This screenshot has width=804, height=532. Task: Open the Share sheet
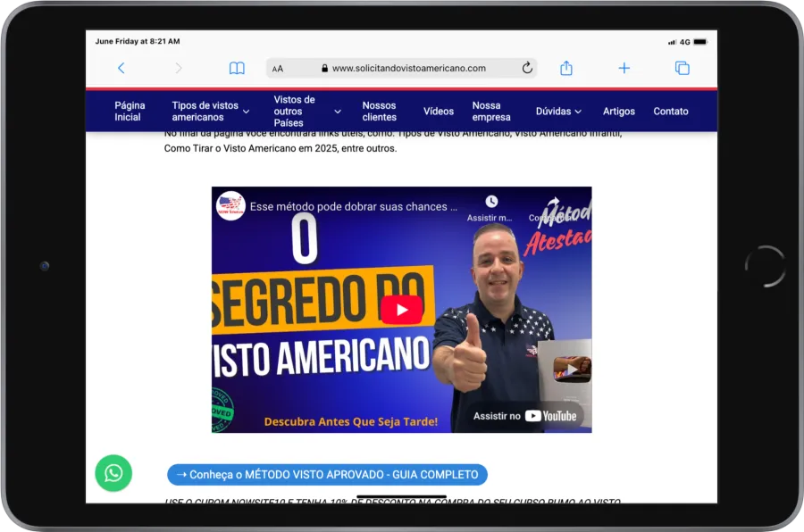[565, 68]
